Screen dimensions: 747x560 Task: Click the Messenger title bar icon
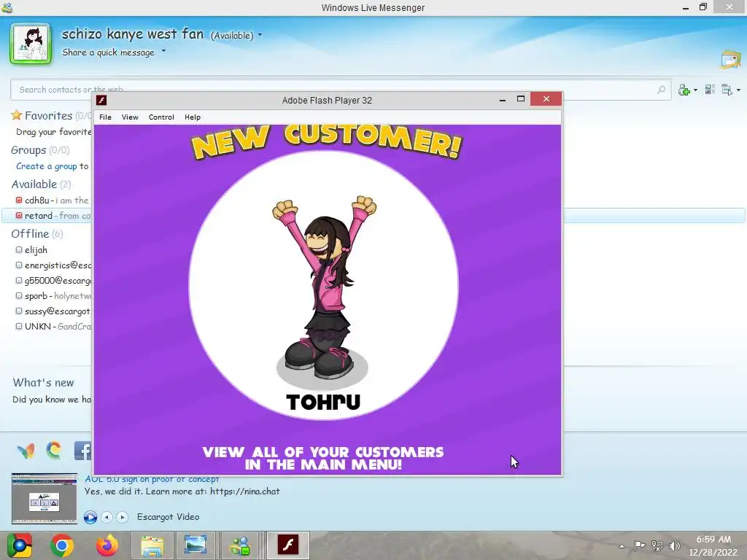click(7, 7)
